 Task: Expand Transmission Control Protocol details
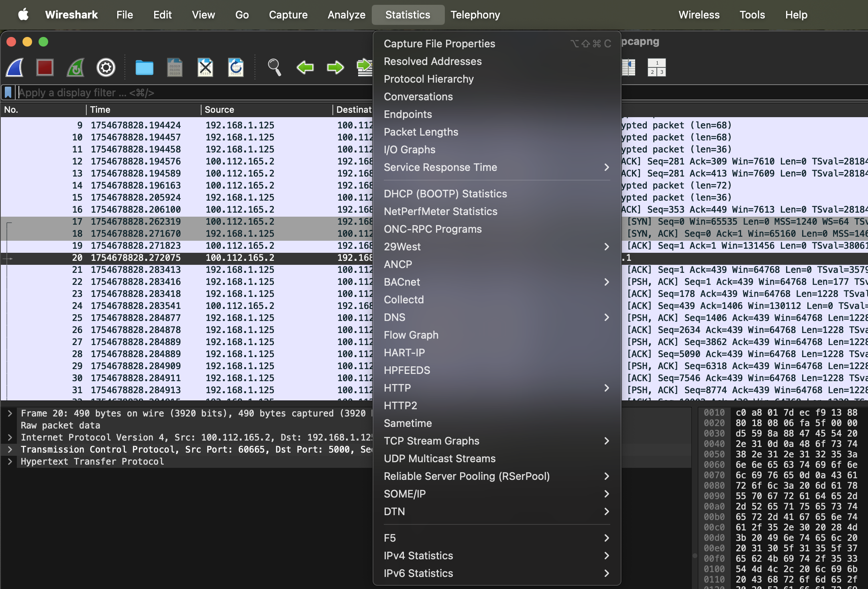coord(10,449)
